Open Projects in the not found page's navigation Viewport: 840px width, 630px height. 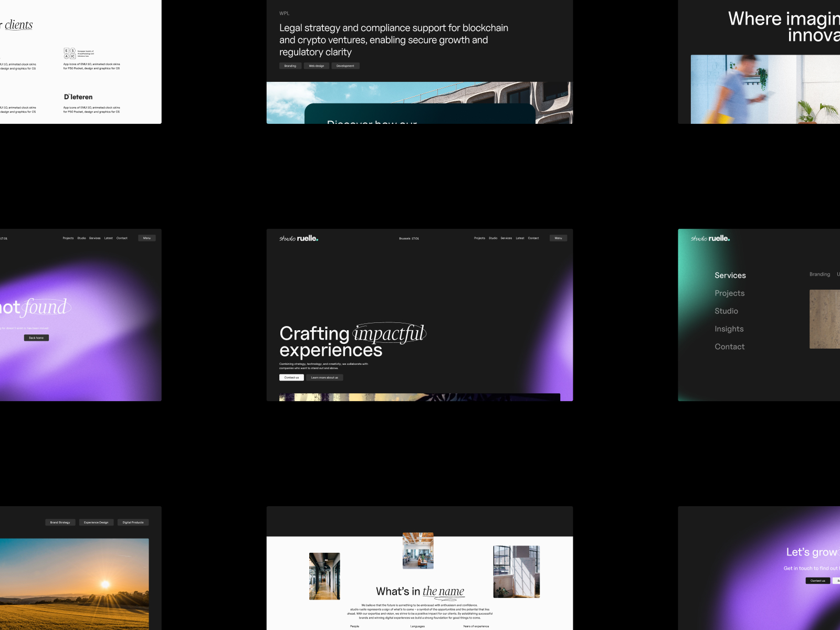coord(68,238)
